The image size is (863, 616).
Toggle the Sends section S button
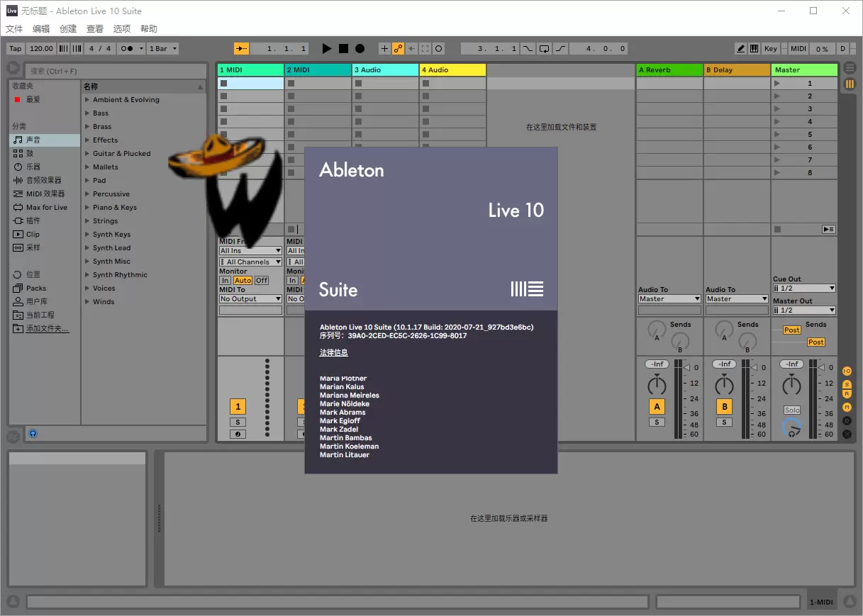pyautogui.click(x=847, y=384)
